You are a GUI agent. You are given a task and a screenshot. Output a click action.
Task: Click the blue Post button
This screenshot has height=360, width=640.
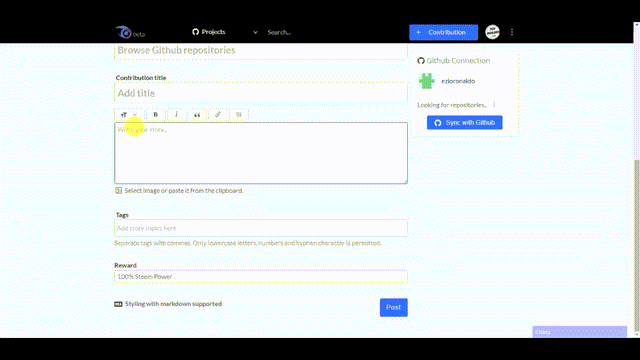(393, 307)
